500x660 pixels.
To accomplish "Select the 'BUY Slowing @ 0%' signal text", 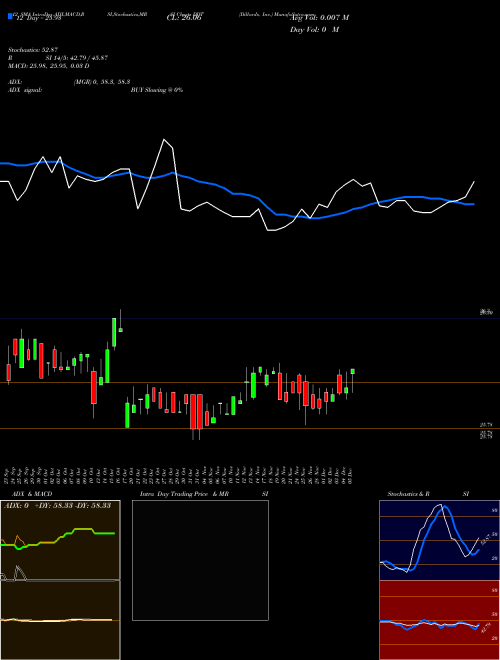I will [157, 90].
